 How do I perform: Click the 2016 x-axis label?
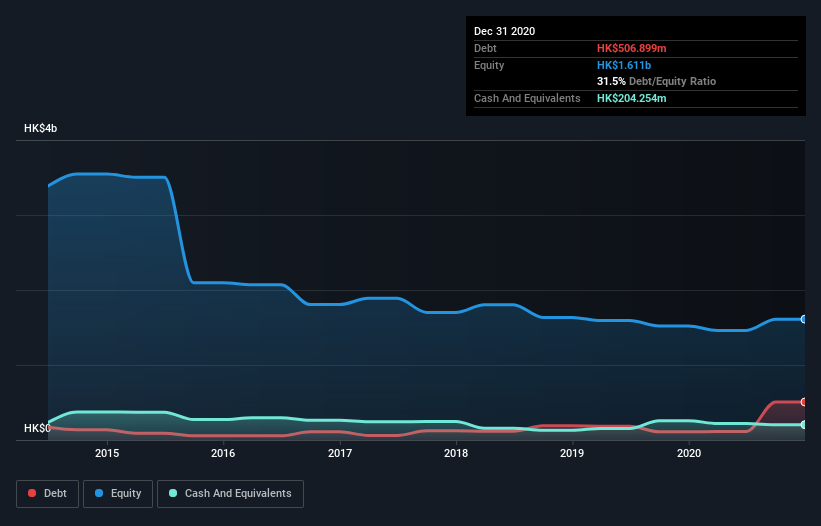click(223, 453)
